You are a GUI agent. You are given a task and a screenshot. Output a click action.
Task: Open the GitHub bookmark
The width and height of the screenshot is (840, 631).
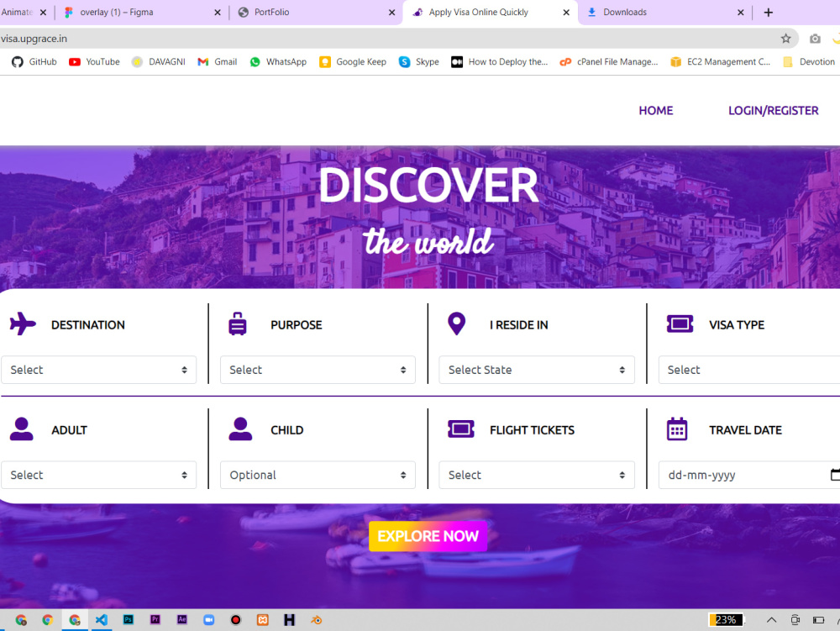[x=34, y=61]
